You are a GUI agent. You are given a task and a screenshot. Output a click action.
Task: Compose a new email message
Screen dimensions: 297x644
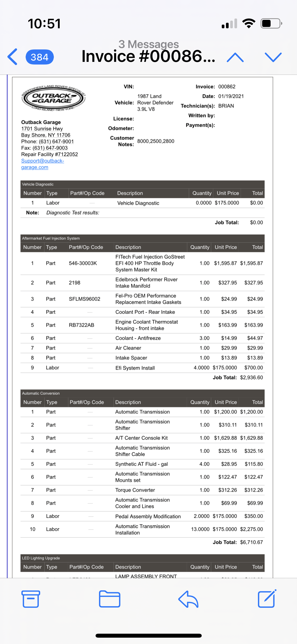[267, 599]
